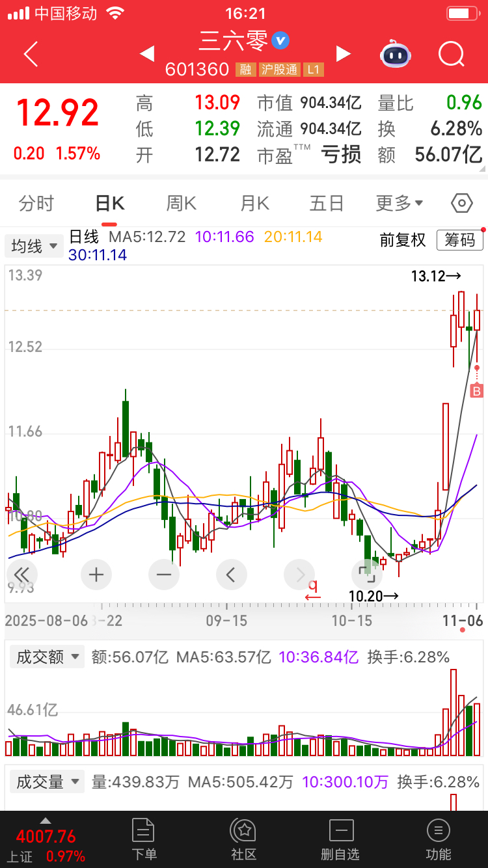Tap the 融 margin tag
The width and height of the screenshot is (488, 868).
point(245,69)
